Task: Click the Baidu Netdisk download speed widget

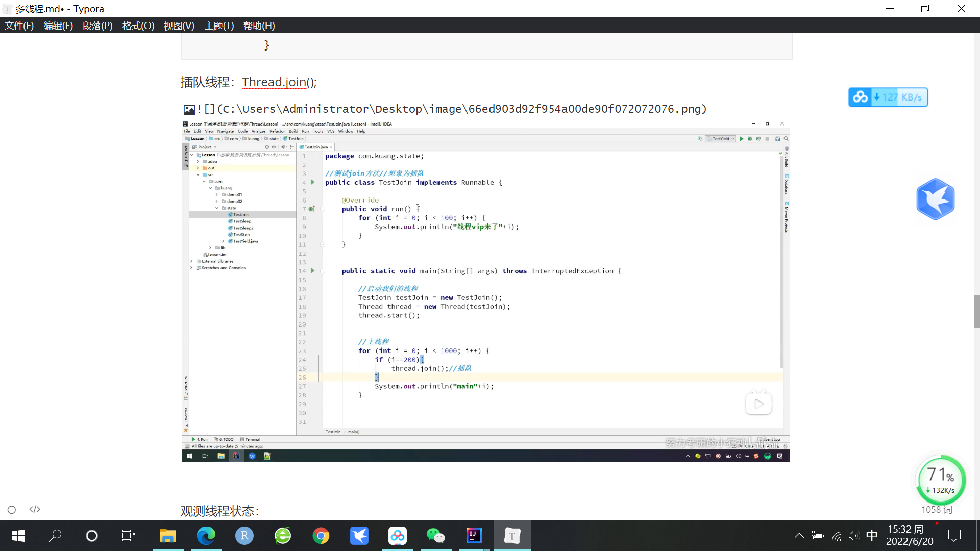Action: 888,97
